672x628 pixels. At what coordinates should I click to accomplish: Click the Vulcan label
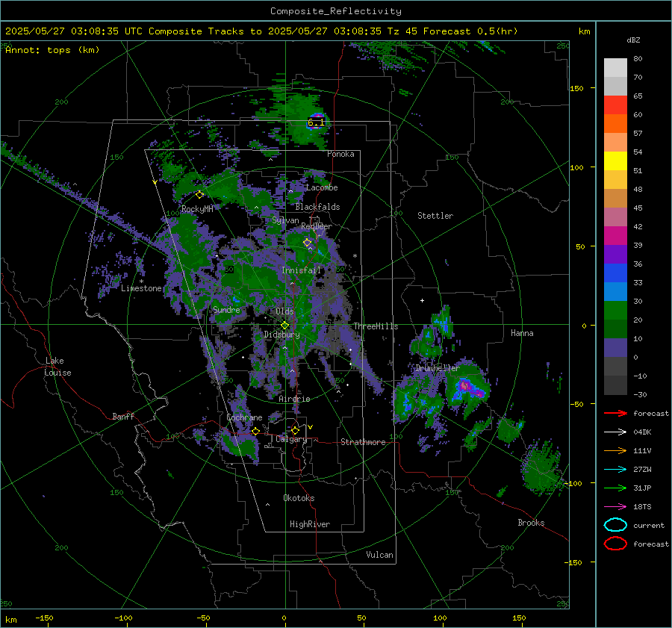coord(379,555)
